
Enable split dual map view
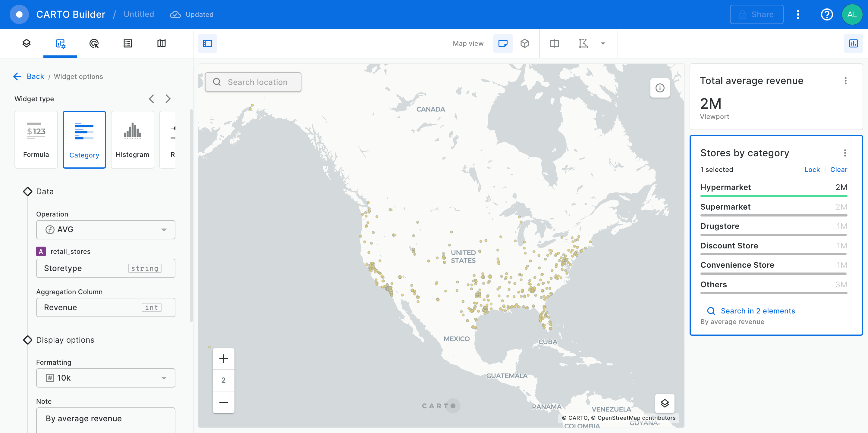(554, 43)
